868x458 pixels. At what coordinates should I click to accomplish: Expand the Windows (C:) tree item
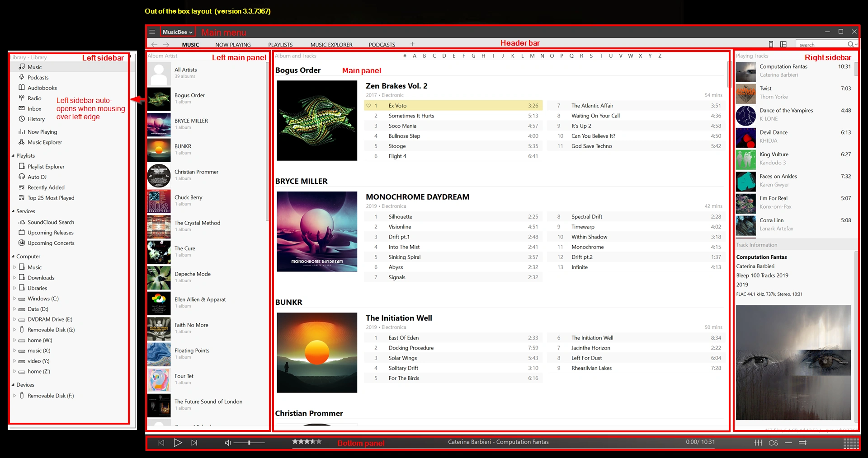14,299
